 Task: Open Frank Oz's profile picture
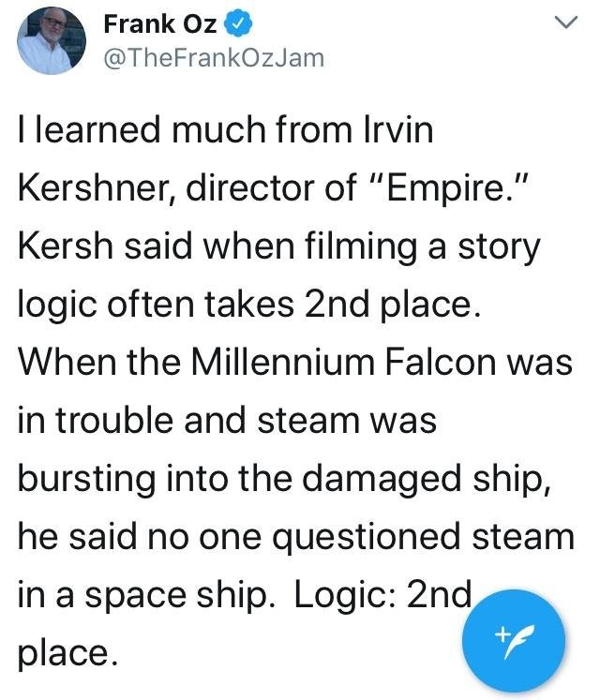pyautogui.click(x=52, y=41)
